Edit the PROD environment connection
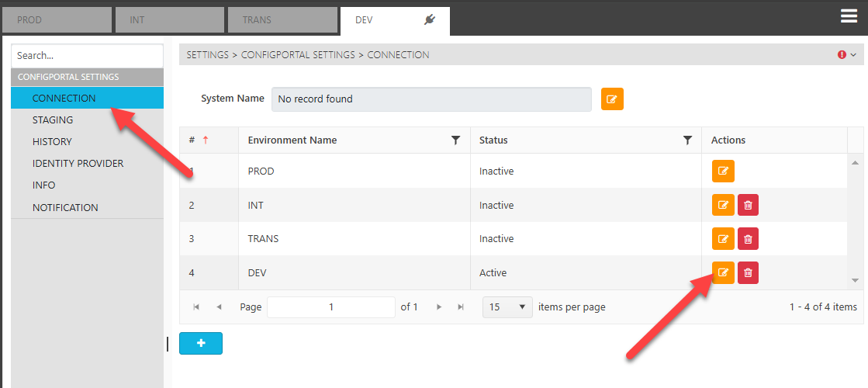The height and width of the screenshot is (388, 868). click(723, 171)
